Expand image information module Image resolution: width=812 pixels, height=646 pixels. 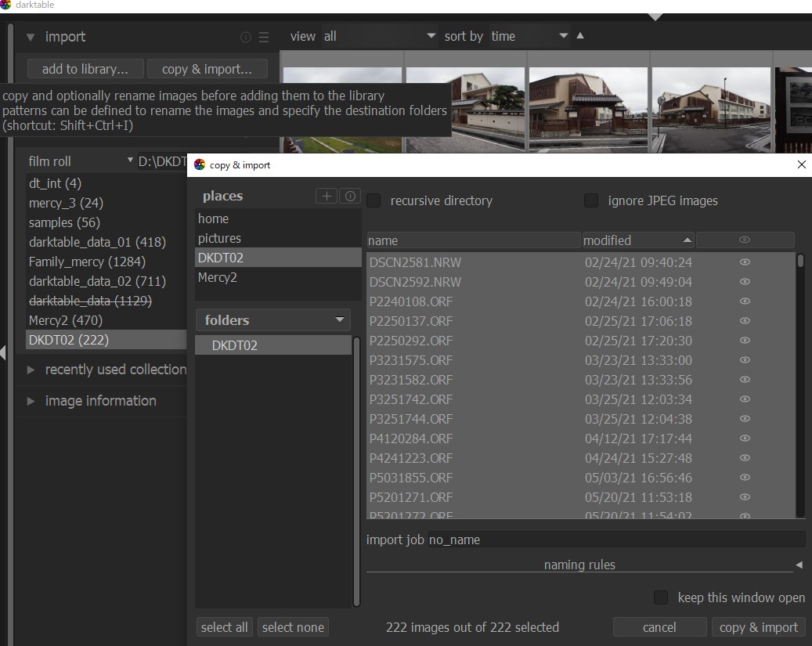[x=31, y=401]
